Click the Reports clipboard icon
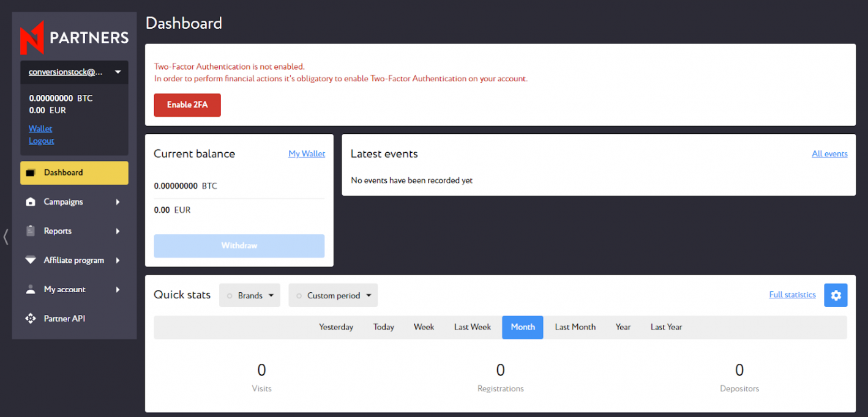This screenshot has height=417, width=868. click(31, 231)
